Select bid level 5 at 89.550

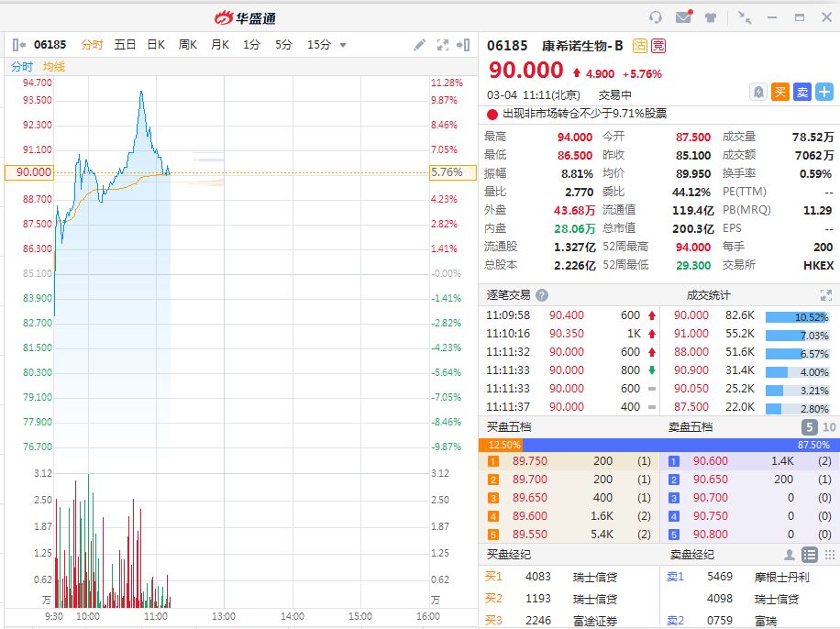(569, 535)
